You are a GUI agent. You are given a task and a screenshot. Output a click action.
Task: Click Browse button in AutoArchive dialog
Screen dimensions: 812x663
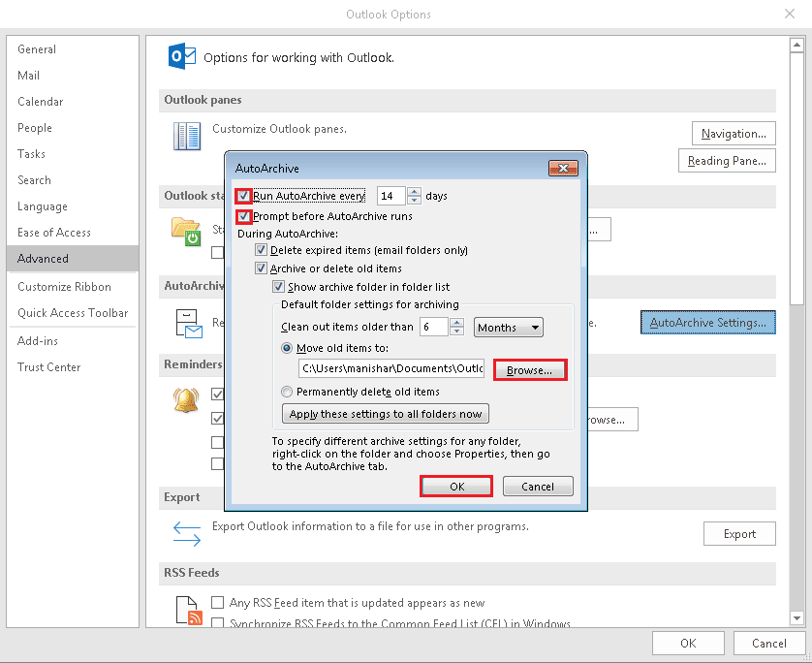(x=530, y=370)
